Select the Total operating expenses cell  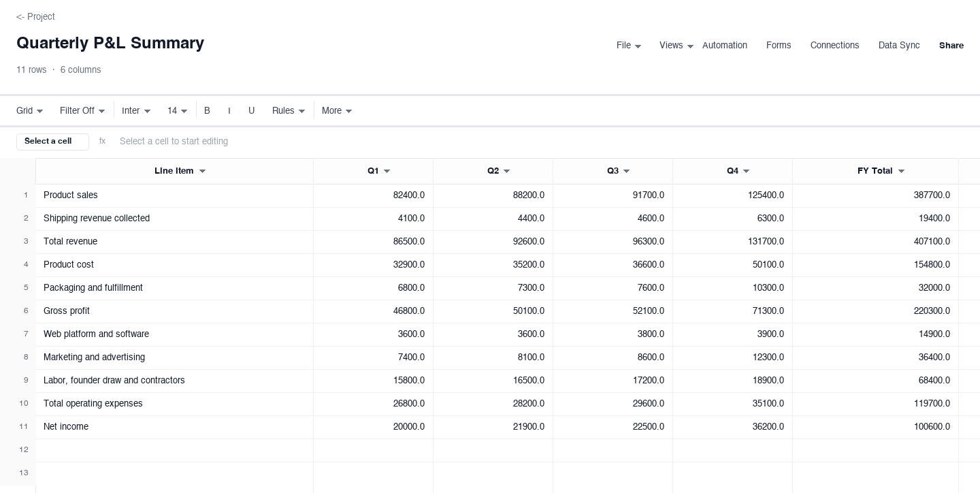click(x=174, y=404)
